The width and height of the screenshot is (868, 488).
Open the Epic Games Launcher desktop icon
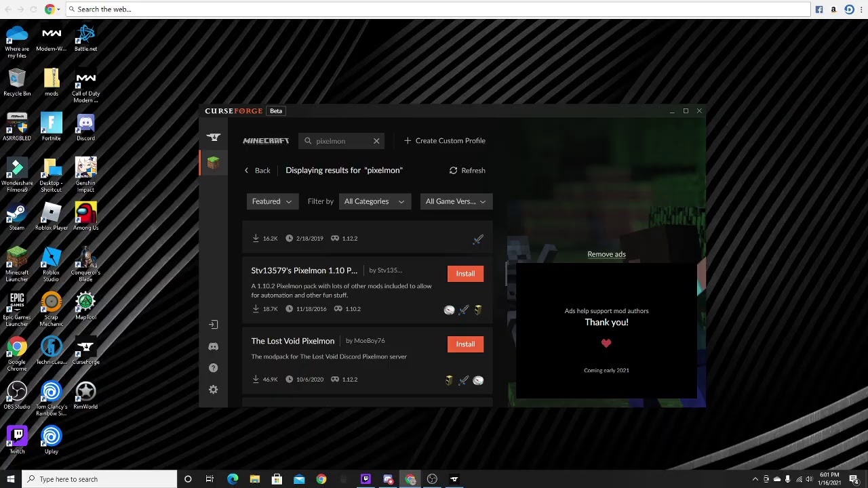(17, 309)
